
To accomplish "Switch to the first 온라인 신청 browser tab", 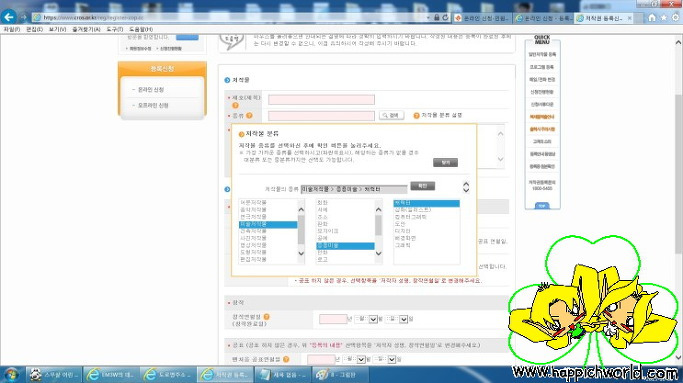I will pyautogui.click(x=482, y=18).
